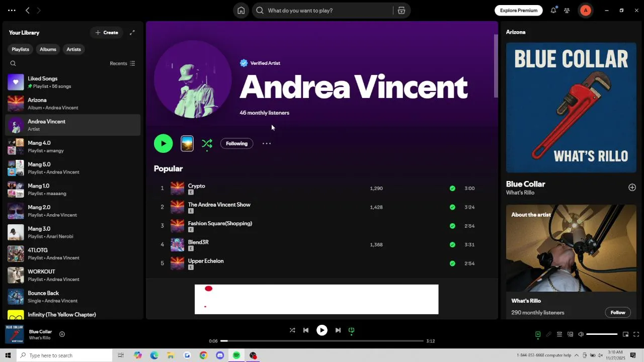
Task: Open the Arizona album in library
Action: [x=72, y=104]
